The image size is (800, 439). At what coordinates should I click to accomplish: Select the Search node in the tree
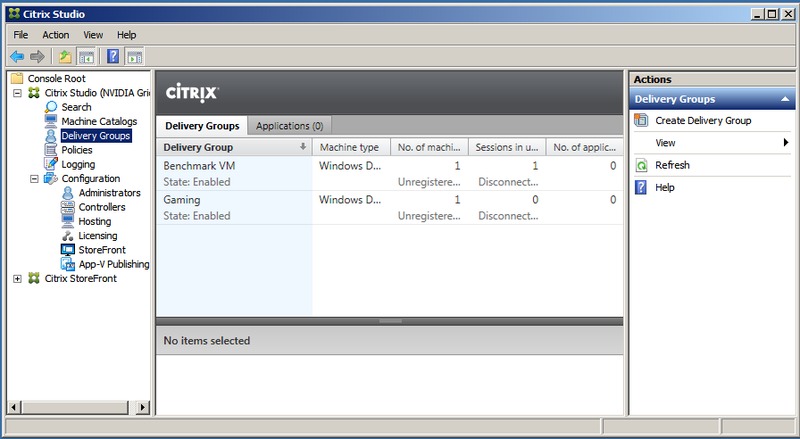[75, 107]
